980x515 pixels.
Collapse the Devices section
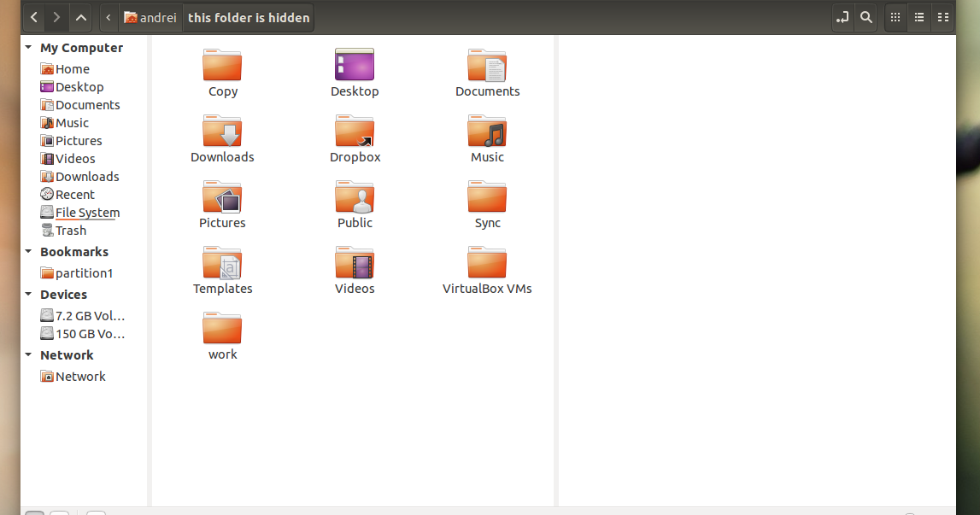(28, 294)
